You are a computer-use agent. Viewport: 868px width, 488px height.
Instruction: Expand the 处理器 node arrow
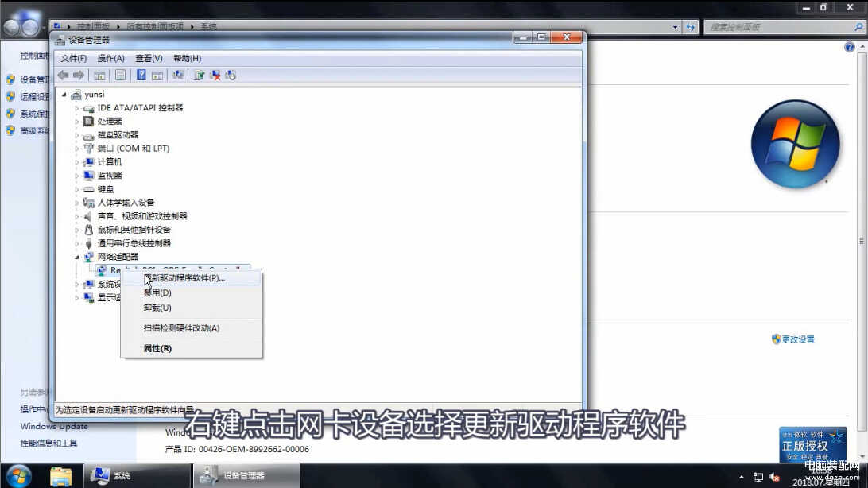[77, 121]
